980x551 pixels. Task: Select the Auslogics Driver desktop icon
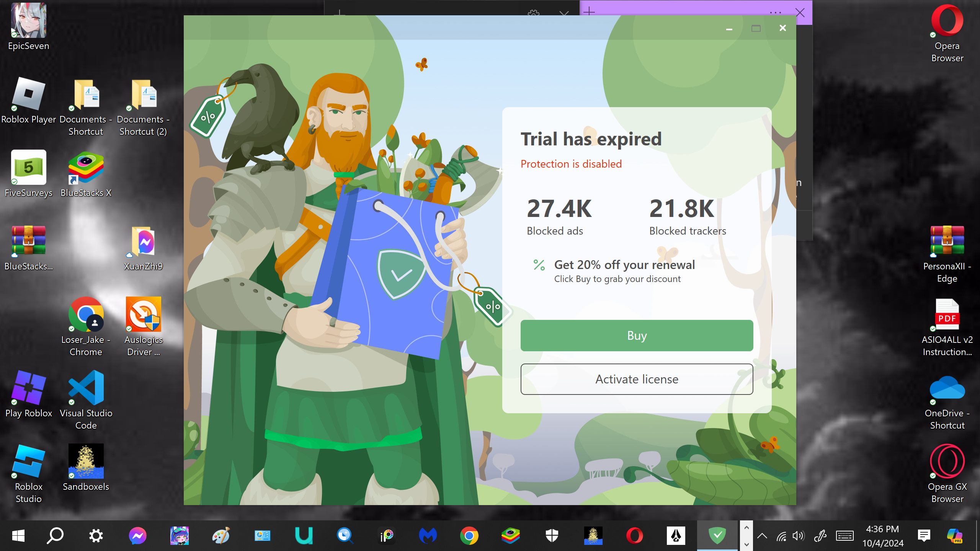pos(144,327)
